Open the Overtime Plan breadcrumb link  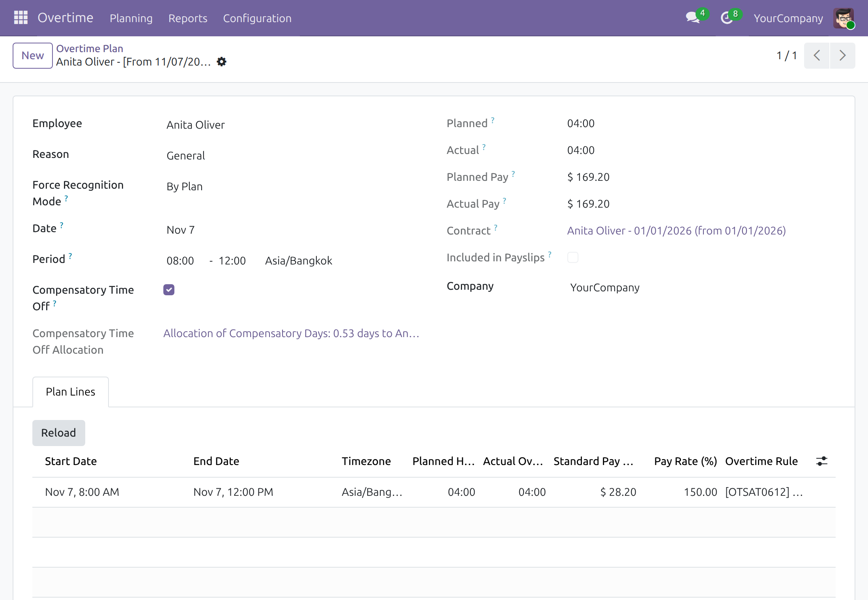(x=90, y=48)
